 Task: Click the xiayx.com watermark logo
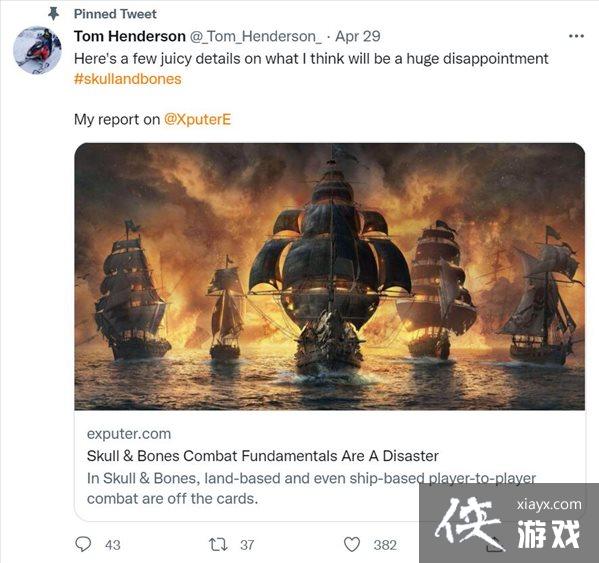pyautogui.click(x=509, y=523)
